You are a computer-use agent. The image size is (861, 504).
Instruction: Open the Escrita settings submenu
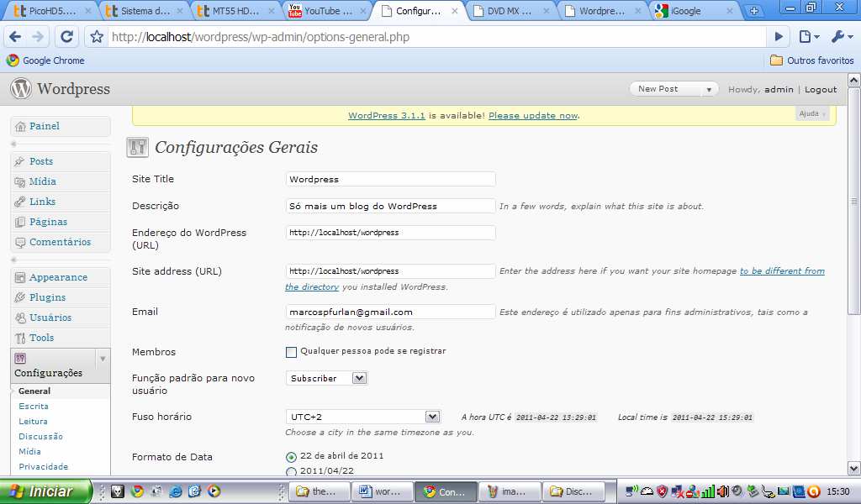(34, 407)
